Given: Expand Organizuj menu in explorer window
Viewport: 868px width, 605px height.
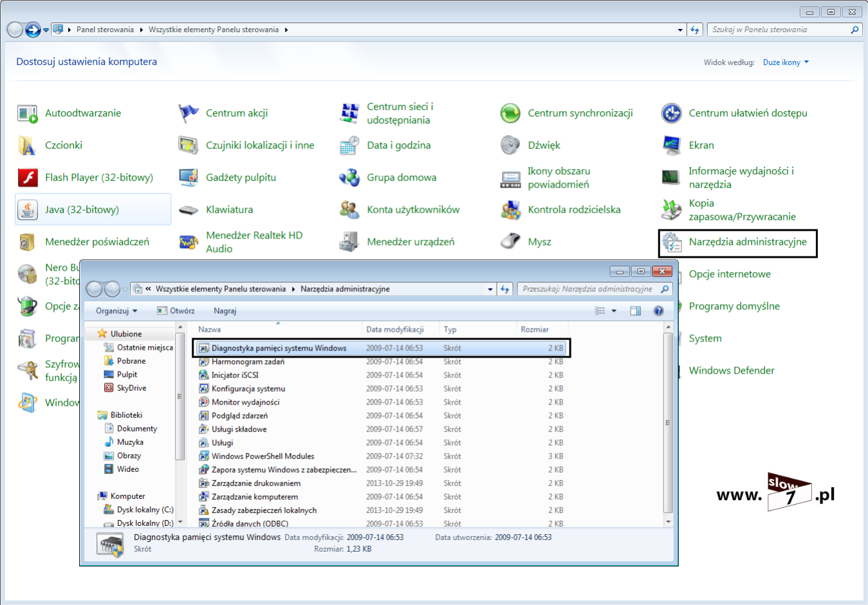Looking at the screenshot, I should [116, 311].
